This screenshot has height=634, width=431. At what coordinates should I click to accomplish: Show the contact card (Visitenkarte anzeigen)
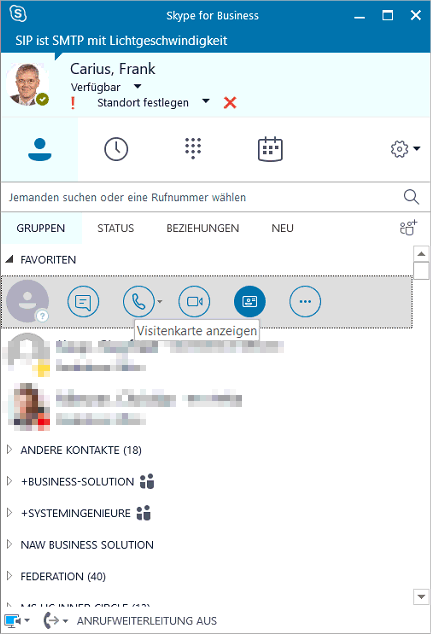[250, 302]
